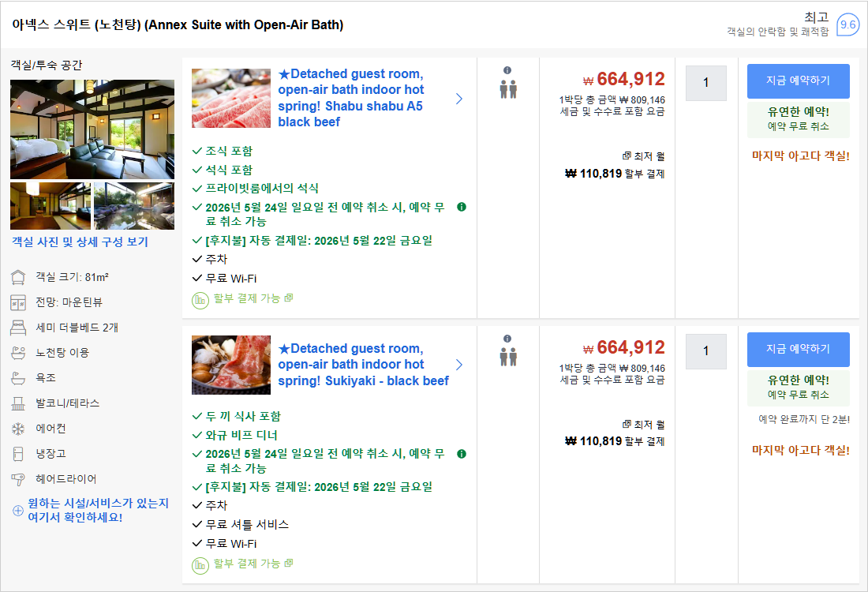Click the installment payment icon under shabu shabu offer
Image resolution: width=868 pixels, height=592 pixels.
point(200,299)
